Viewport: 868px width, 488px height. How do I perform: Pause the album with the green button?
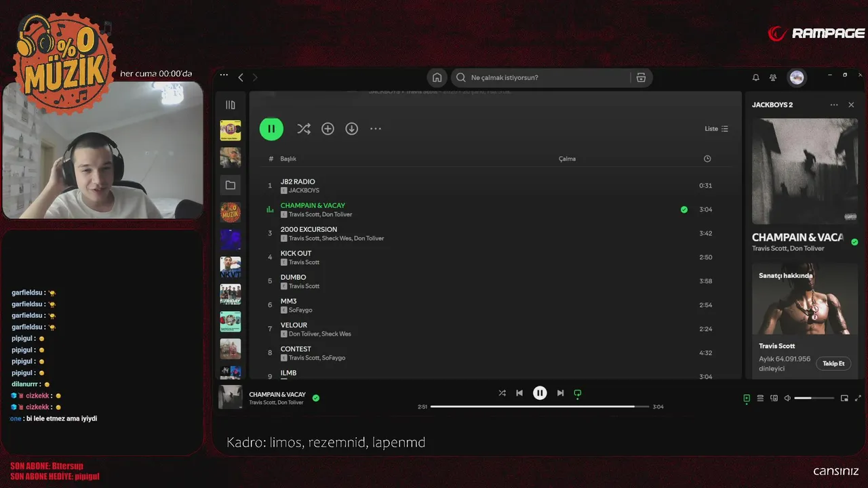click(271, 129)
